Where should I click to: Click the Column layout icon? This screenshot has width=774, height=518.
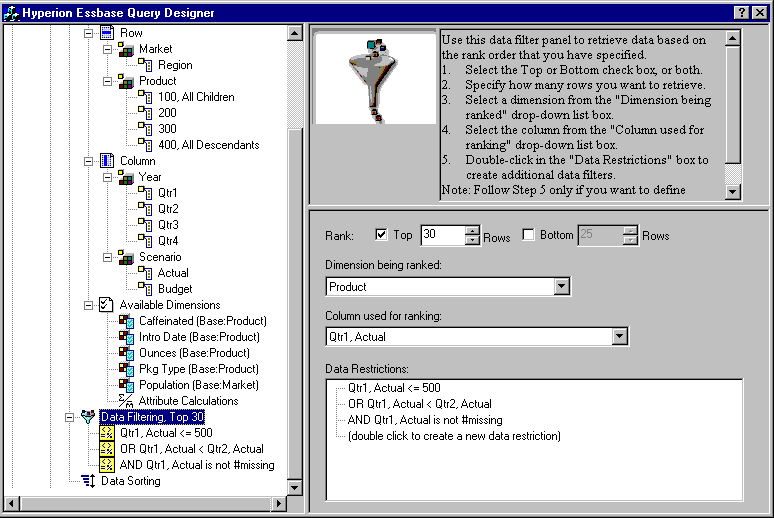pos(107,161)
